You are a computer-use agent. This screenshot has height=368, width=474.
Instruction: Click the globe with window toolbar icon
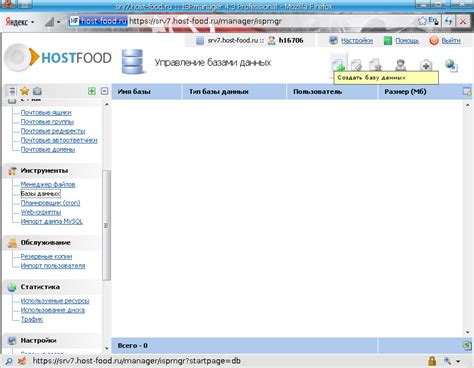click(451, 65)
